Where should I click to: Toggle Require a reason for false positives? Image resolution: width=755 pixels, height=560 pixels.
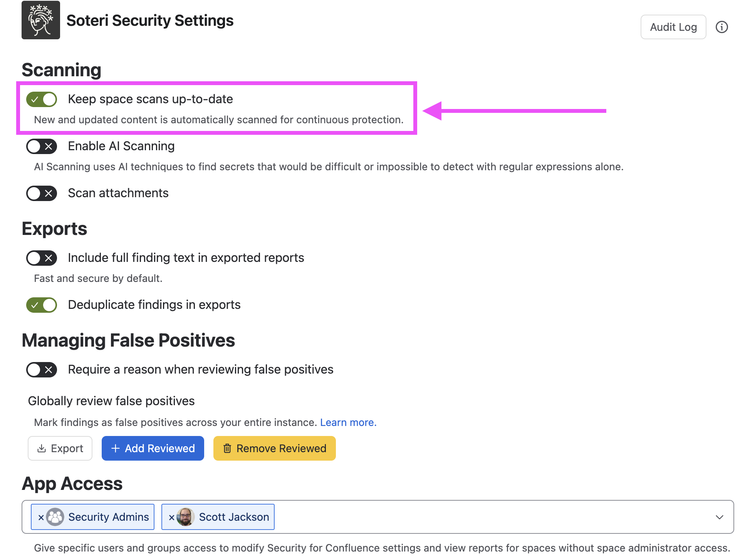42,370
